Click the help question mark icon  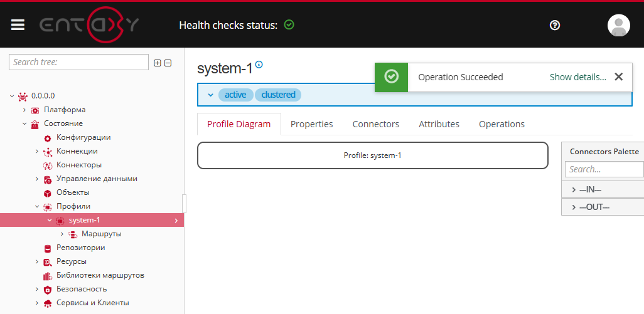554,25
